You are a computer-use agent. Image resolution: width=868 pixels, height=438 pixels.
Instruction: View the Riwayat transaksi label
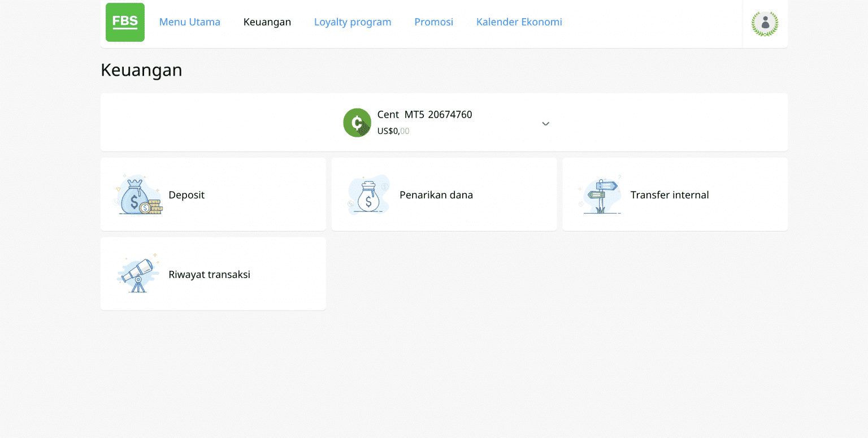(210, 275)
